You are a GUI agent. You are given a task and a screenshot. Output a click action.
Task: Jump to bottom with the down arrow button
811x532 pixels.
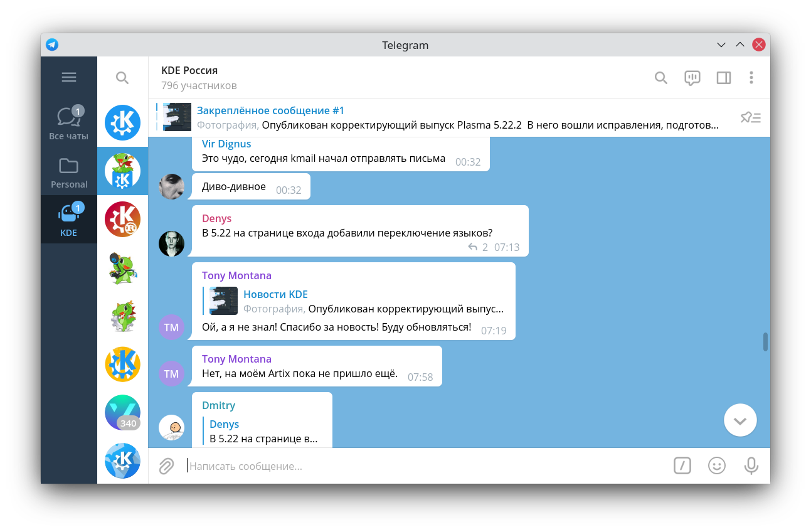point(740,420)
